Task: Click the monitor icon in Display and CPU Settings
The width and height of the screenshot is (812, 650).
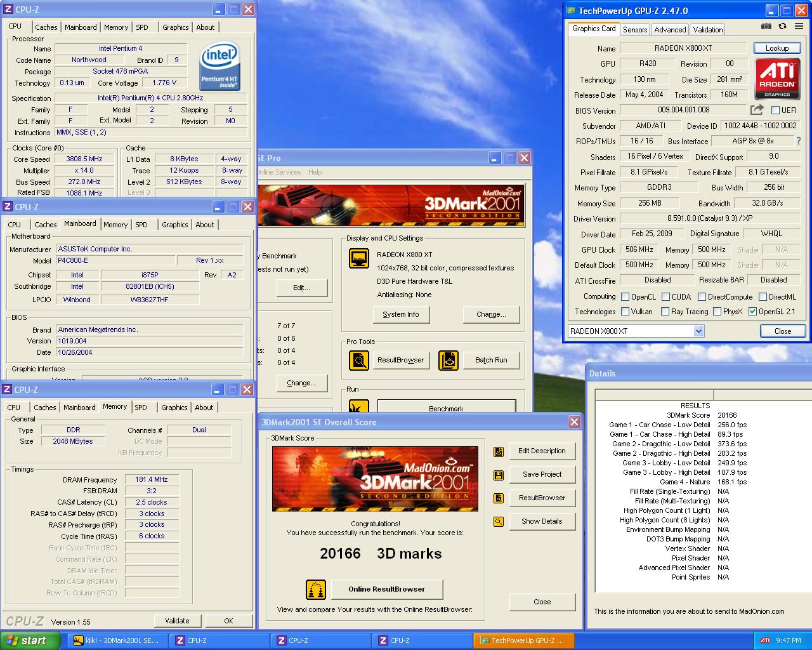Action: tap(359, 258)
